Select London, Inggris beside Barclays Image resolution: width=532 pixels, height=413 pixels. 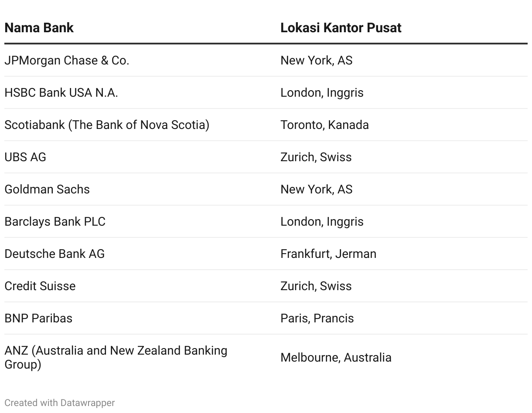[322, 221]
